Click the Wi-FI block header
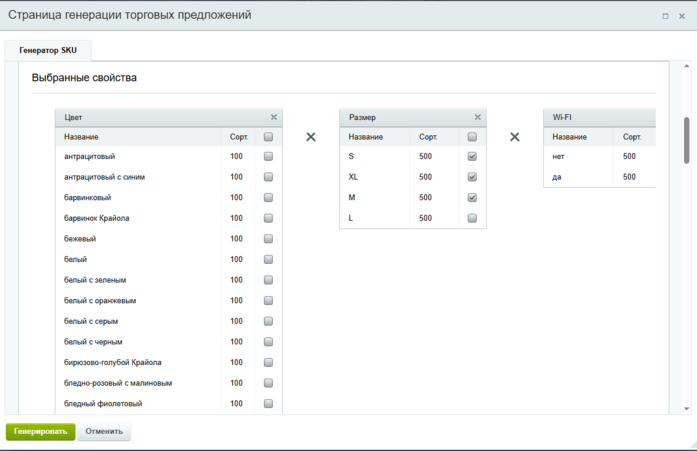This screenshot has width=697, height=451. click(x=599, y=117)
